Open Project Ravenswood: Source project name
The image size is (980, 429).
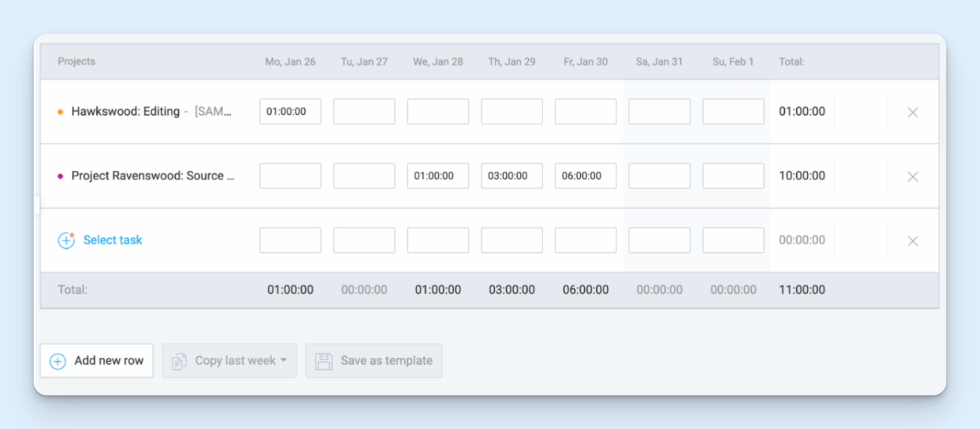click(153, 176)
